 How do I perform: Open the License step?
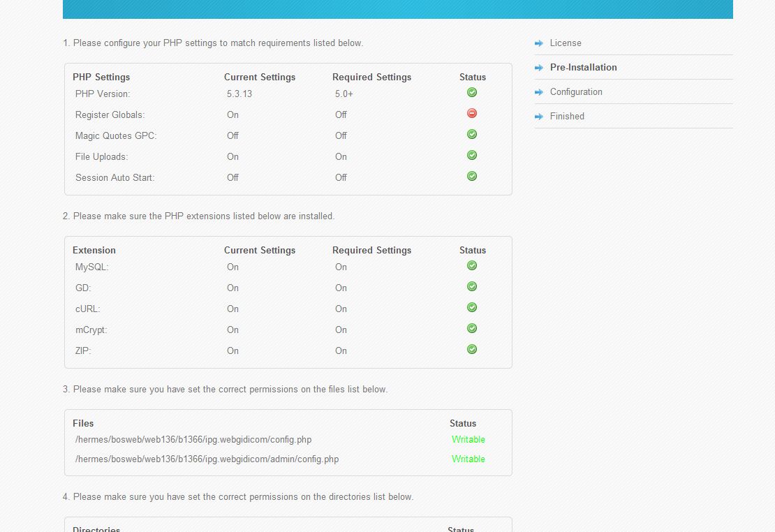click(566, 43)
